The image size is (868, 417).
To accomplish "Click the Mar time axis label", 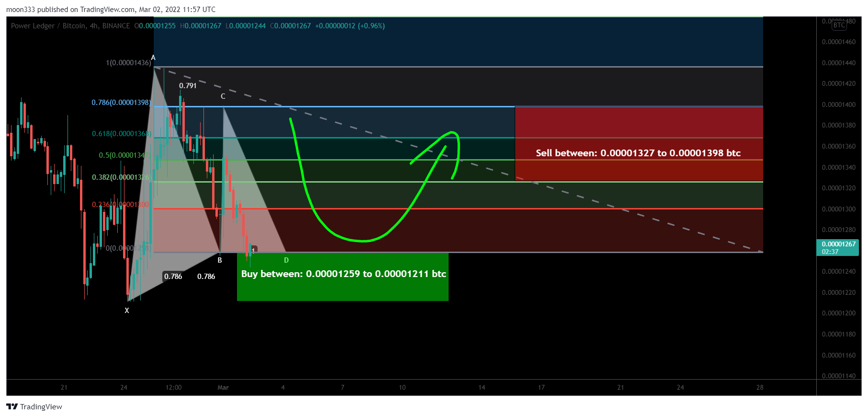I will (223, 387).
